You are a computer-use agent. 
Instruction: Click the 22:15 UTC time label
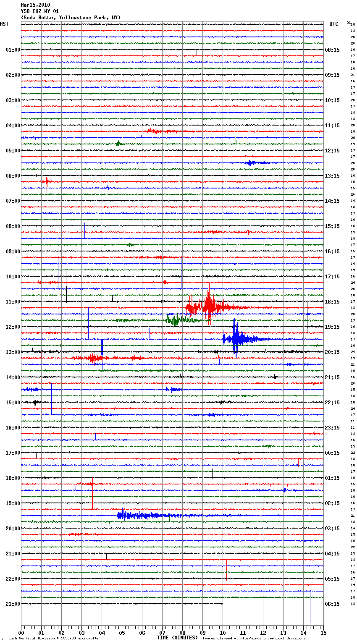(332, 403)
